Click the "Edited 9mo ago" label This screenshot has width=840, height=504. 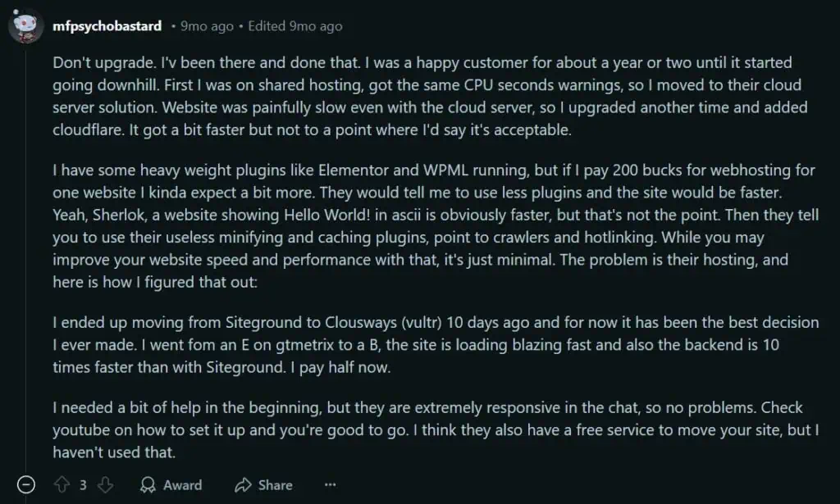point(294,26)
